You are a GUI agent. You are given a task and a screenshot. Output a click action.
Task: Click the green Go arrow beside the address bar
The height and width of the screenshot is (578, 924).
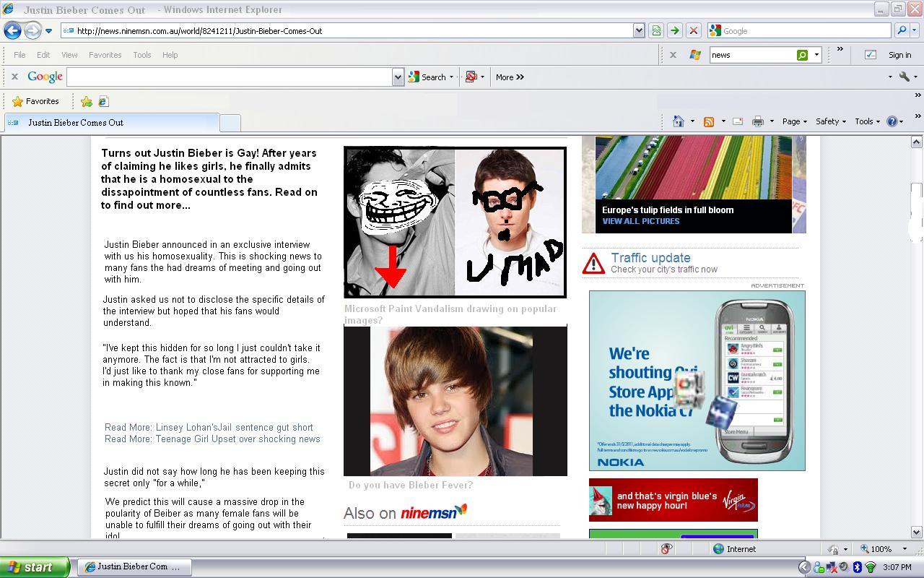tap(674, 30)
